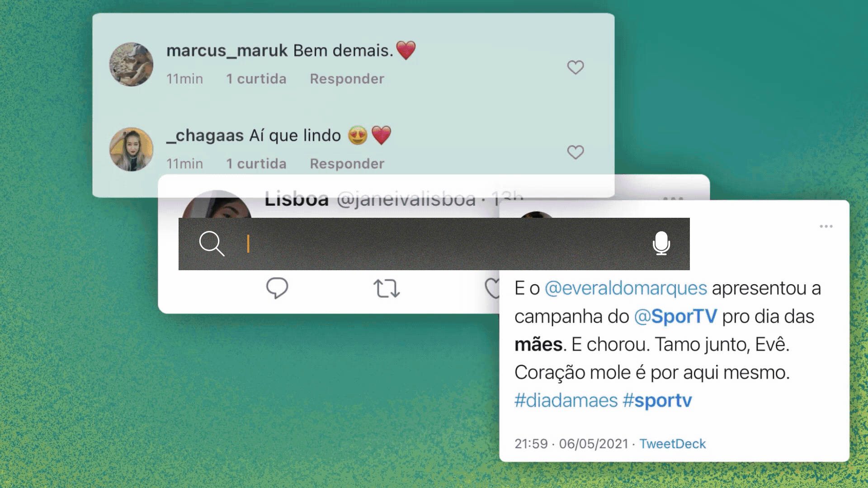Focus the dark search input field

click(434, 244)
